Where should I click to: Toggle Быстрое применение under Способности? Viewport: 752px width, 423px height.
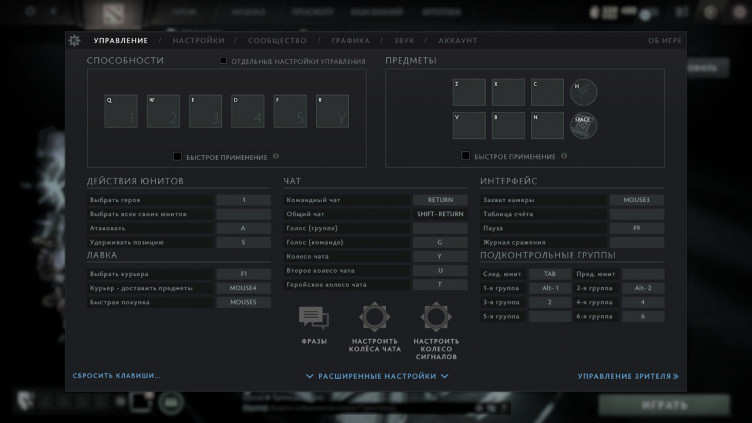click(x=178, y=156)
